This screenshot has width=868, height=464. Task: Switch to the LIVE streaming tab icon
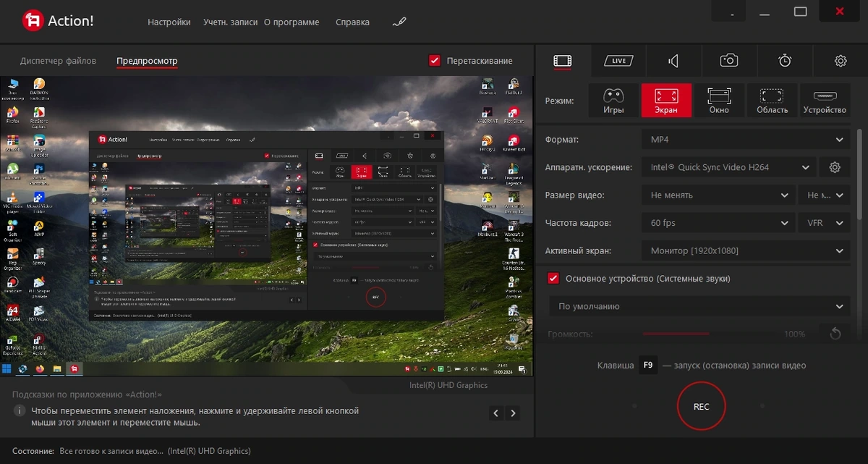pyautogui.click(x=618, y=61)
